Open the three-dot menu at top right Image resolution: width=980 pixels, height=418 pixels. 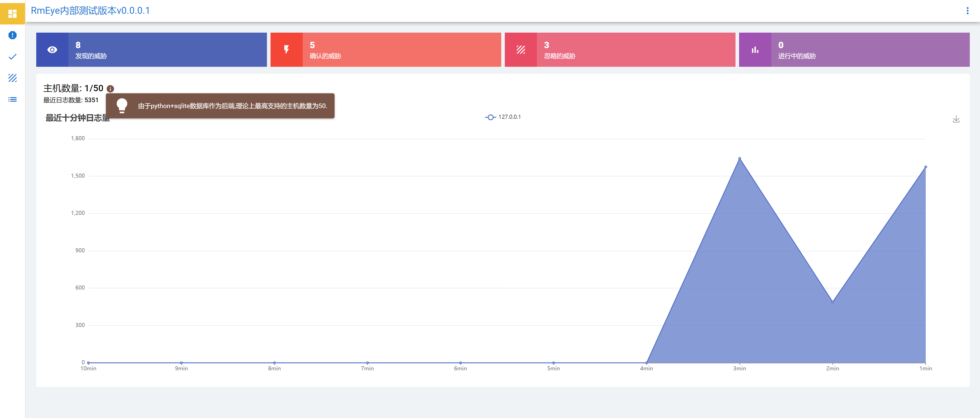point(967,11)
